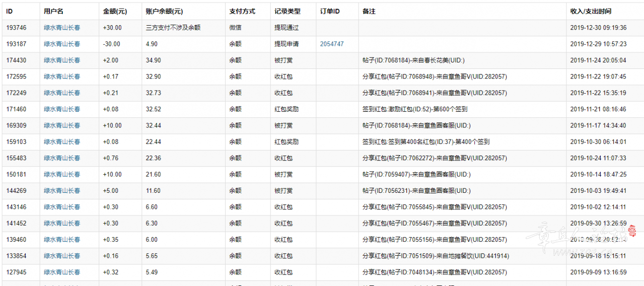
Task: Select remark 帖子(ID:7059407) 来自章鱼圈客服
Action: pyautogui.click(x=416, y=174)
